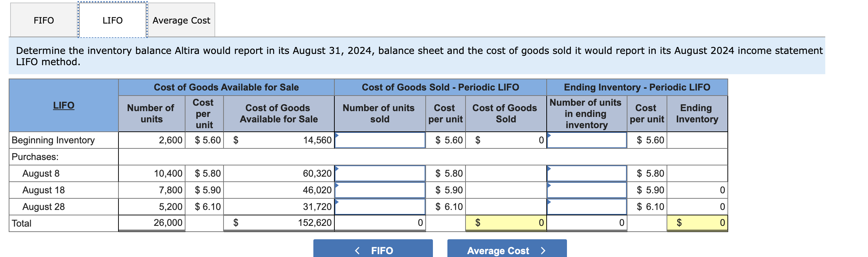This screenshot has height=257, width=868.
Task: Click the 152,620 total cost available value
Action: (x=315, y=223)
